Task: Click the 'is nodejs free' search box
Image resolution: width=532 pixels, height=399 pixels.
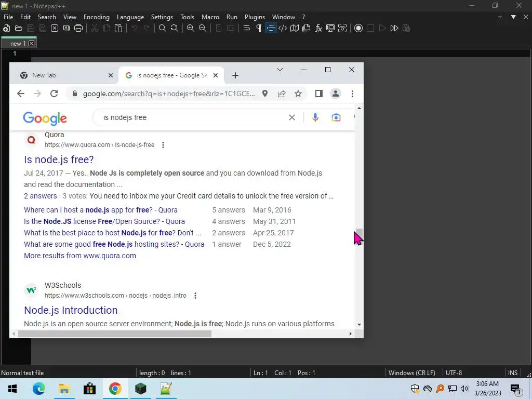Action: click(x=193, y=117)
